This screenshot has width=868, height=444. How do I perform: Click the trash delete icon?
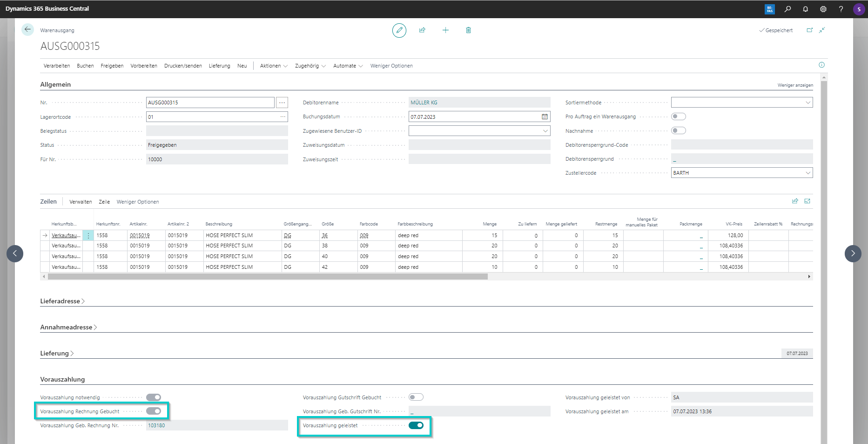coord(468,30)
